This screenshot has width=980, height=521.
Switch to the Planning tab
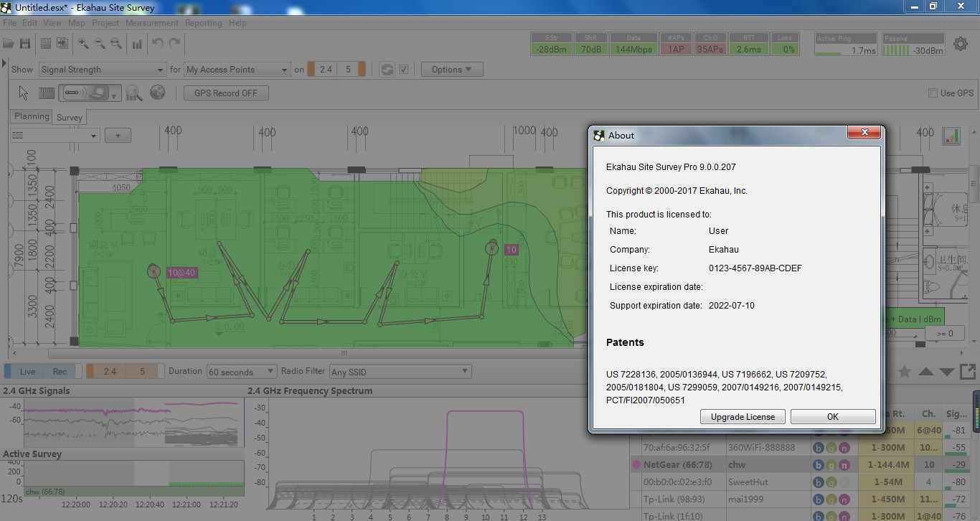click(x=32, y=116)
